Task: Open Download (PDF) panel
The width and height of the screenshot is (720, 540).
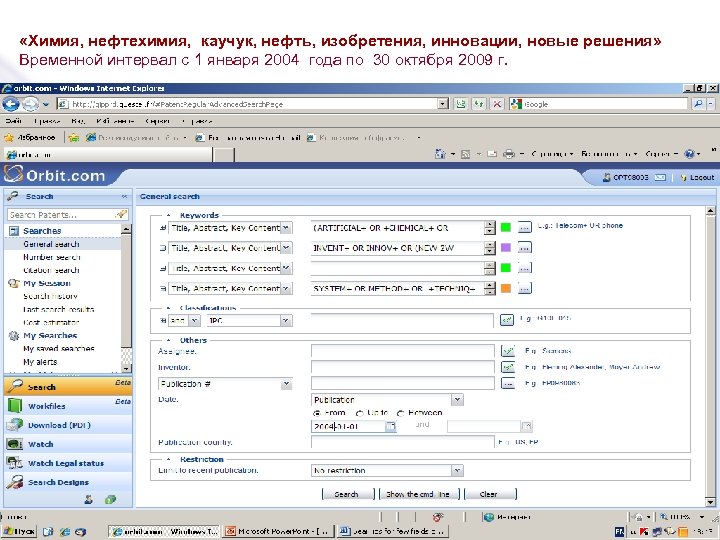Action: click(x=68, y=425)
